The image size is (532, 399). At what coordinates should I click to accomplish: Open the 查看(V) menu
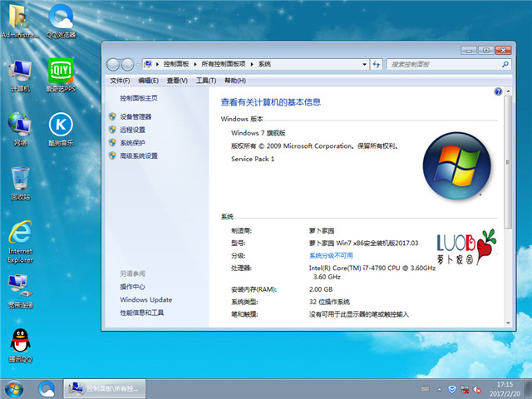[x=177, y=81]
